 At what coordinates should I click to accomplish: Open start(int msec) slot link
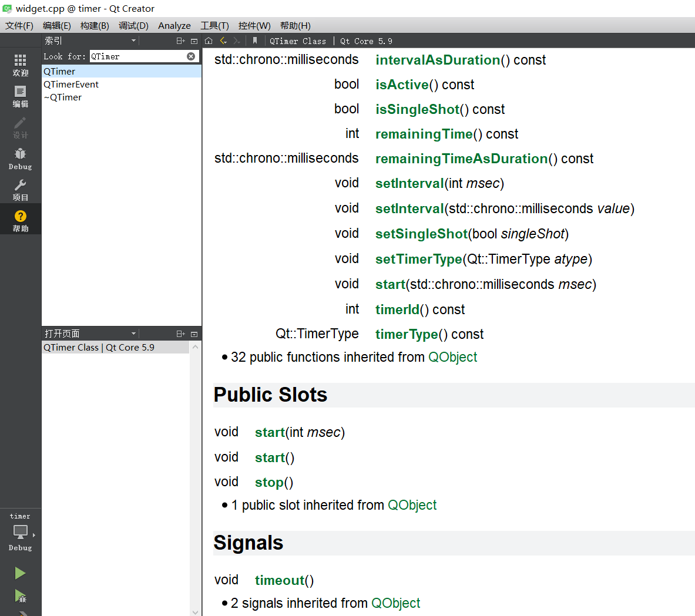pos(270,433)
